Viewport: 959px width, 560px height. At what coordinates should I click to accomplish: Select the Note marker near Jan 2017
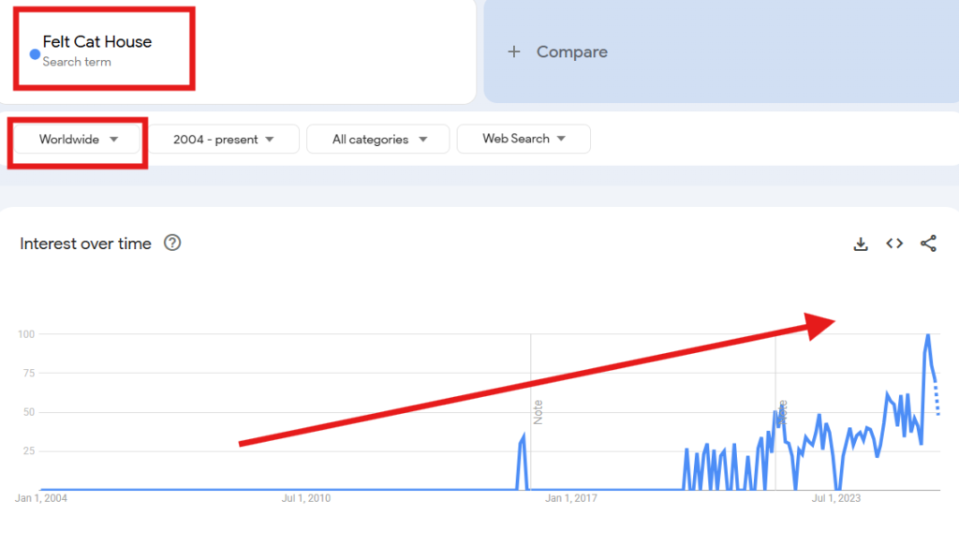coord(538,412)
